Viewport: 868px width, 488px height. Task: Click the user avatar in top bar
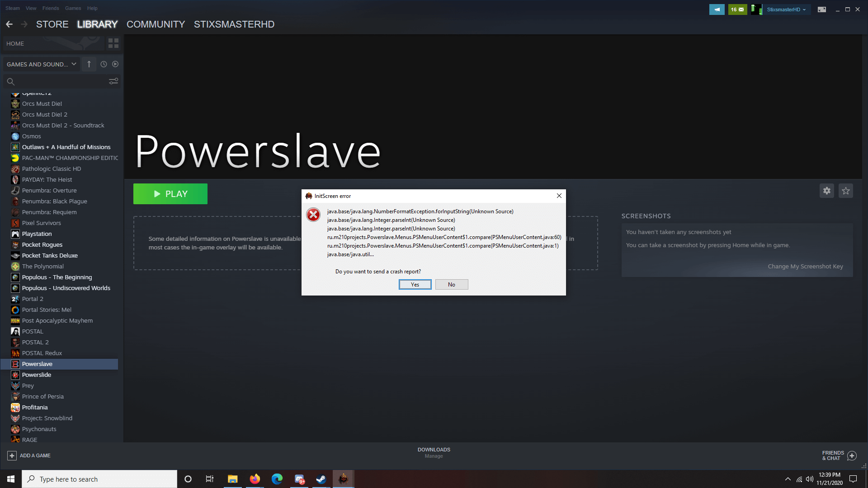pos(756,9)
